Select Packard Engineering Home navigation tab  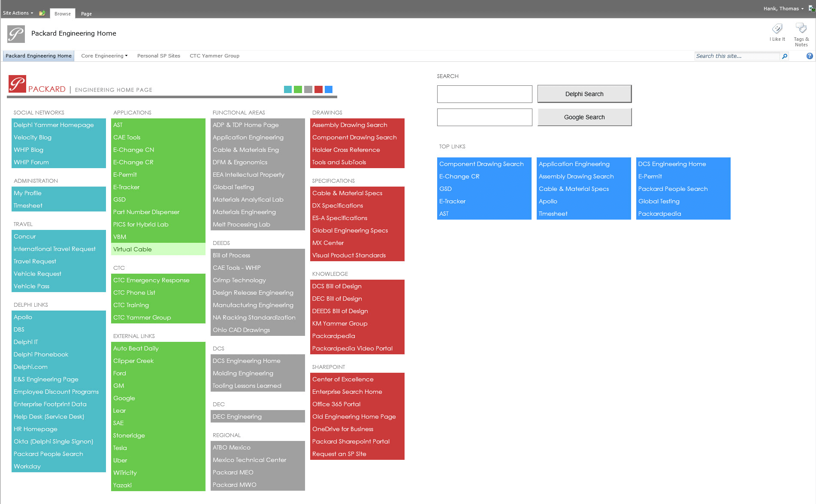(39, 56)
